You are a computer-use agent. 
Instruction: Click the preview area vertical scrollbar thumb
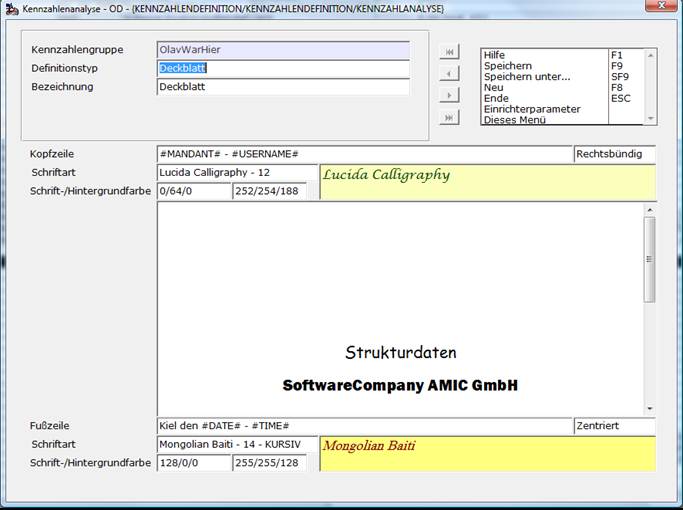[649, 260]
